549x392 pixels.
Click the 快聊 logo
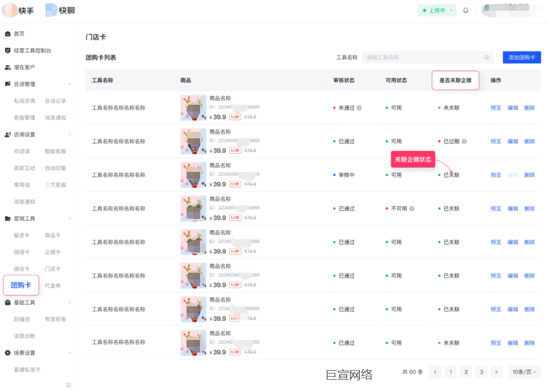pyautogui.click(x=61, y=11)
